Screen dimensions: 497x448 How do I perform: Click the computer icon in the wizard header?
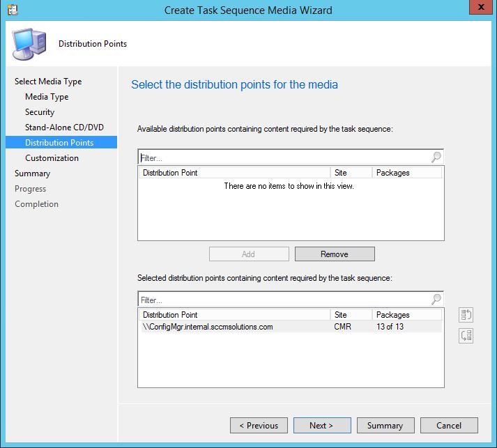(x=29, y=45)
